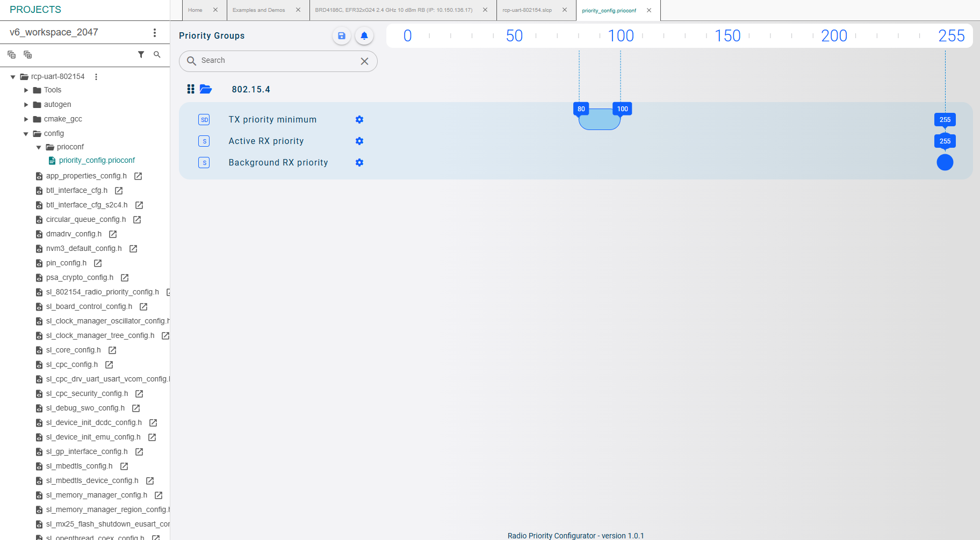Switch to the rcp-uart-802154.slcp tab

(527, 10)
